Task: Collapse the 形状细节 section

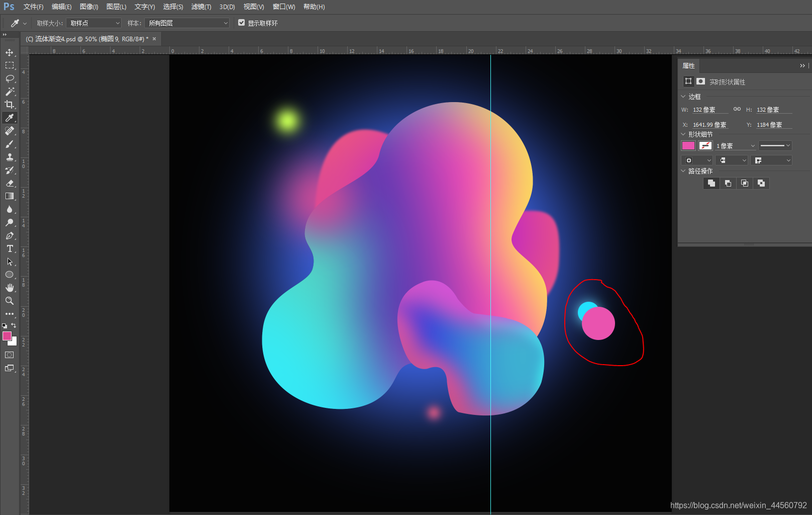Action: point(683,134)
